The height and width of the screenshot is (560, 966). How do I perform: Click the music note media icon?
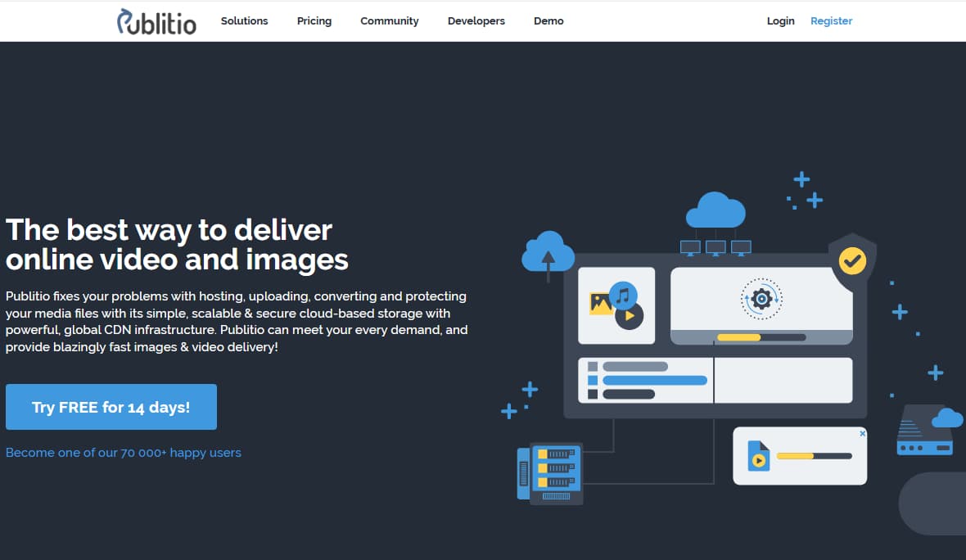pyautogui.click(x=623, y=295)
